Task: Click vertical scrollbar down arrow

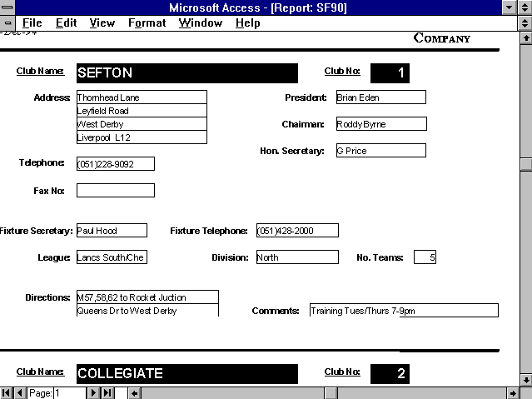Action: pos(526,380)
